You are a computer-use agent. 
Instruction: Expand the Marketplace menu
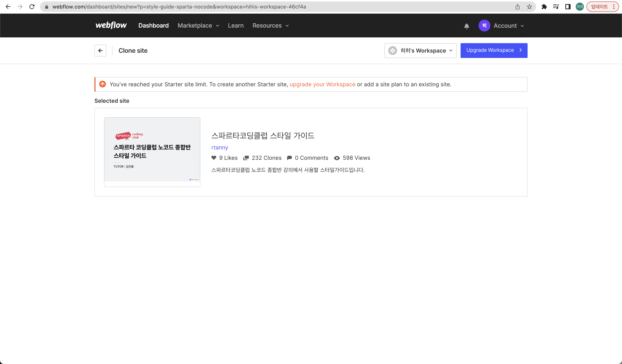click(x=198, y=25)
